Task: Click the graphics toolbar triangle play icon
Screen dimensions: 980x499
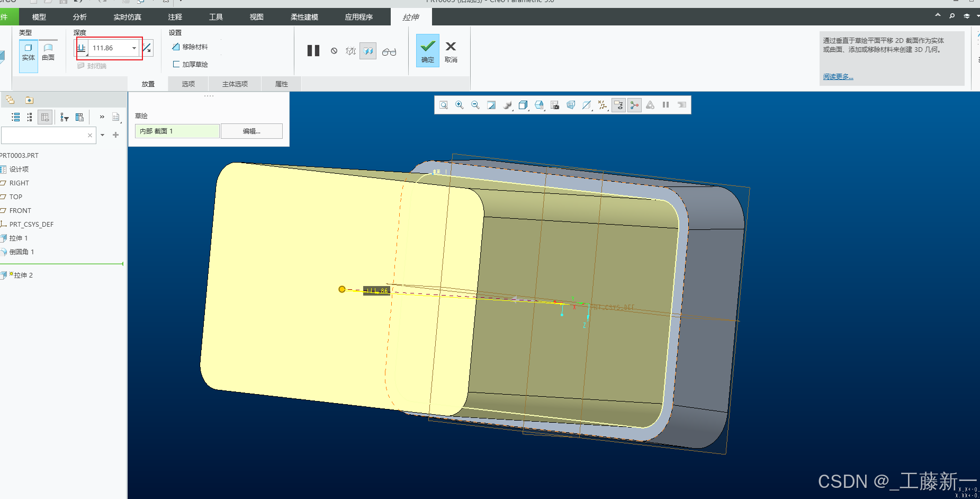Action: pyautogui.click(x=650, y=105)
